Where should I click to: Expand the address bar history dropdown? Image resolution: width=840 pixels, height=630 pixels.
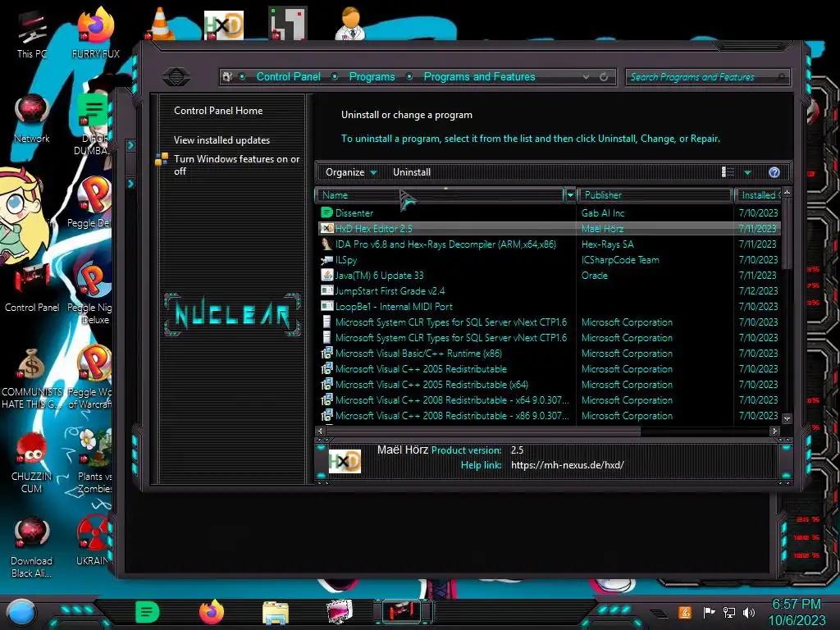tap(586, 76)
